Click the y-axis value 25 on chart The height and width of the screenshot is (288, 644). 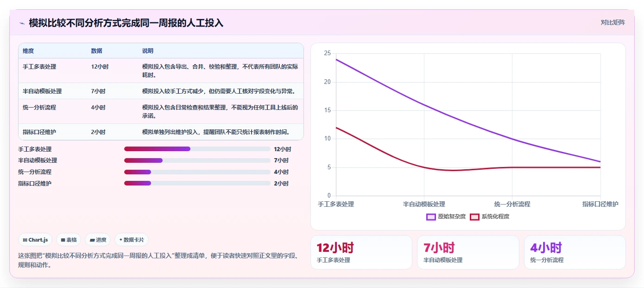[327, 53]
